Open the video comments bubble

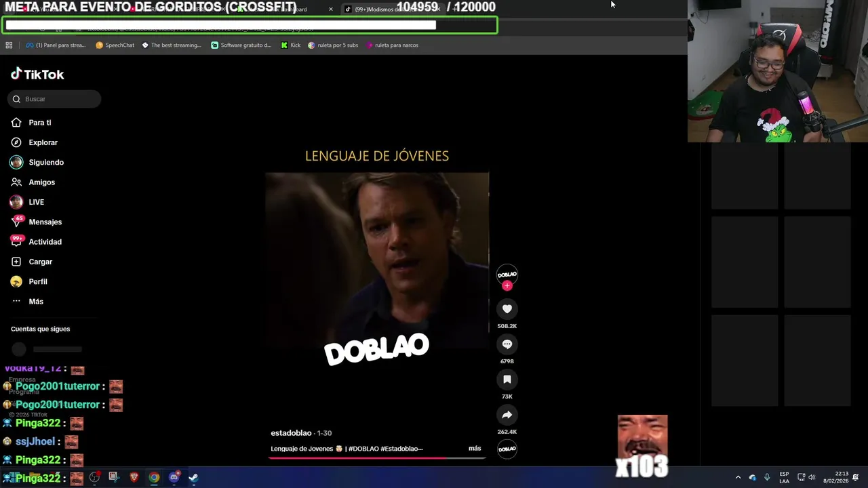click(x=507, y=344)
